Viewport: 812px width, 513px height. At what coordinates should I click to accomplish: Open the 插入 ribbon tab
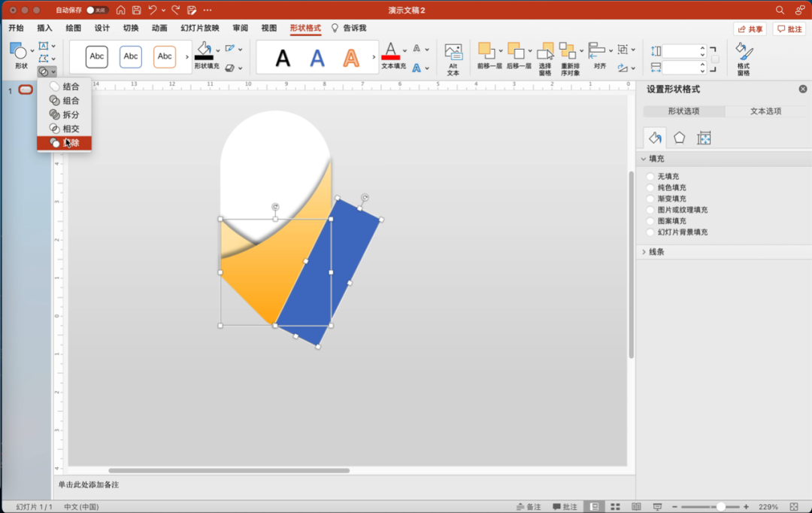click(x=44, y=28)
